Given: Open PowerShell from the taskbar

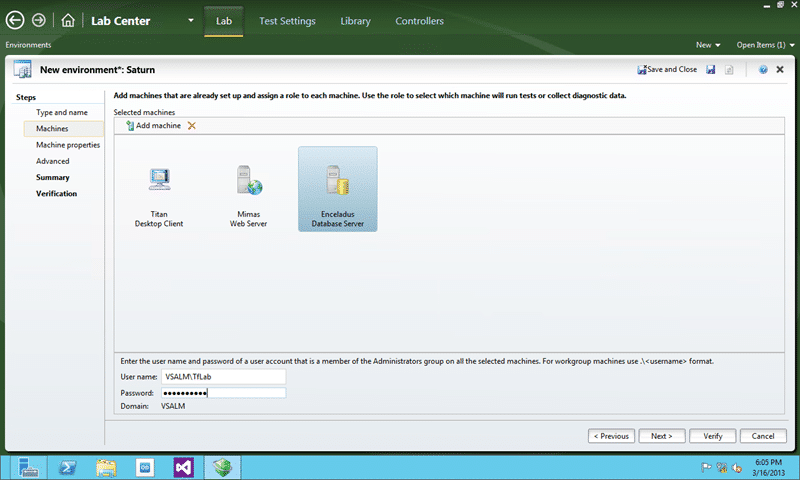Looking at the screenshot, I should 67,467.
